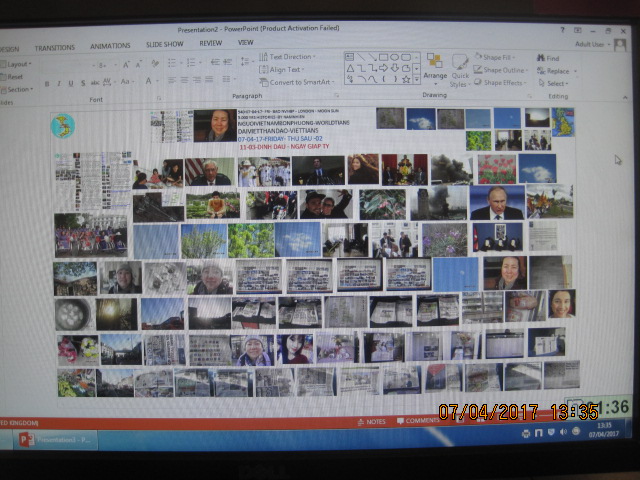Open the Slide Show tab

165,44
